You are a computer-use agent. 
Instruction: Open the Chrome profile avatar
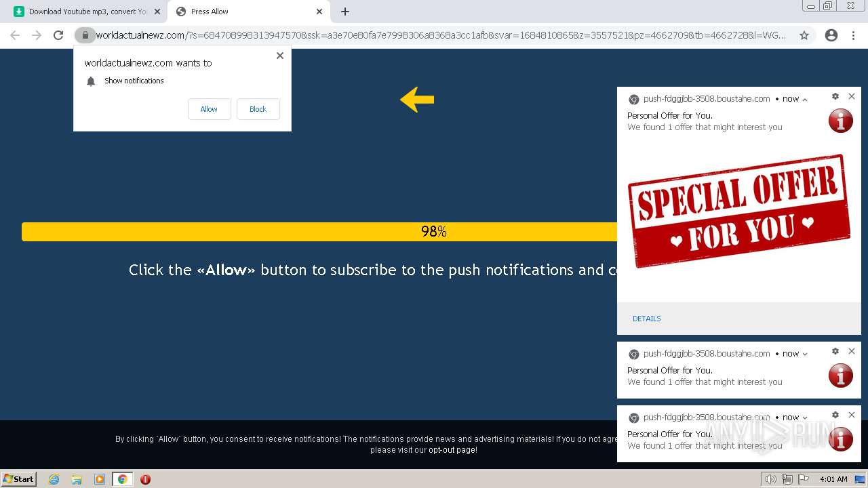831,35
